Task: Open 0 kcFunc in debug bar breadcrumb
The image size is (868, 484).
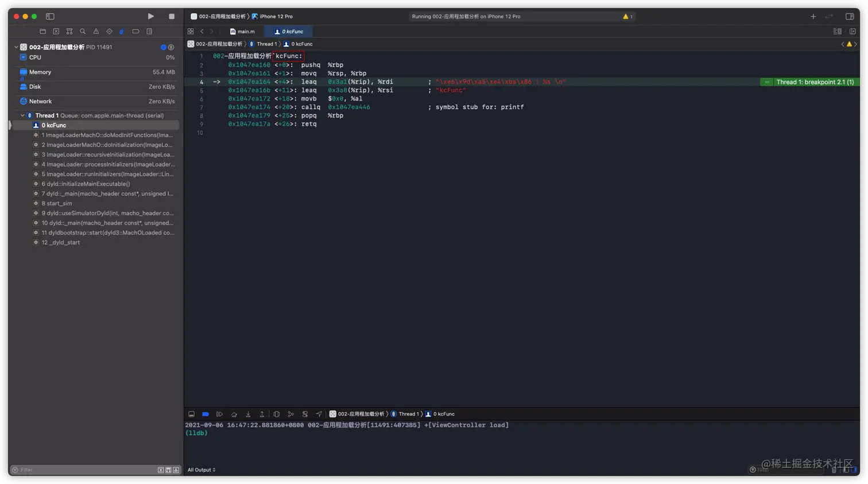Action: pyautogui.click(x=440, y=414)
